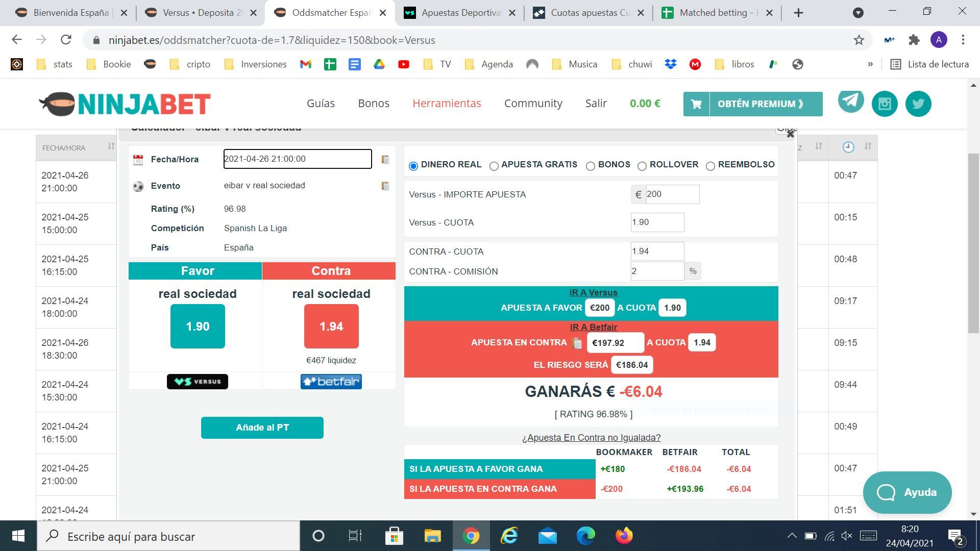
Task: Select ROLLOVER radio button
Action: point(642,166)
